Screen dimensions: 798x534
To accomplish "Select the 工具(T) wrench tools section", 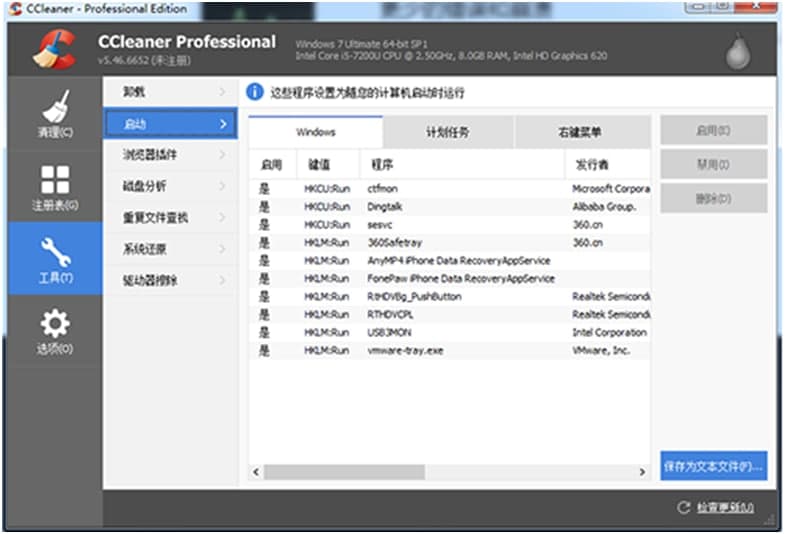I will click(x=55, y=259).
